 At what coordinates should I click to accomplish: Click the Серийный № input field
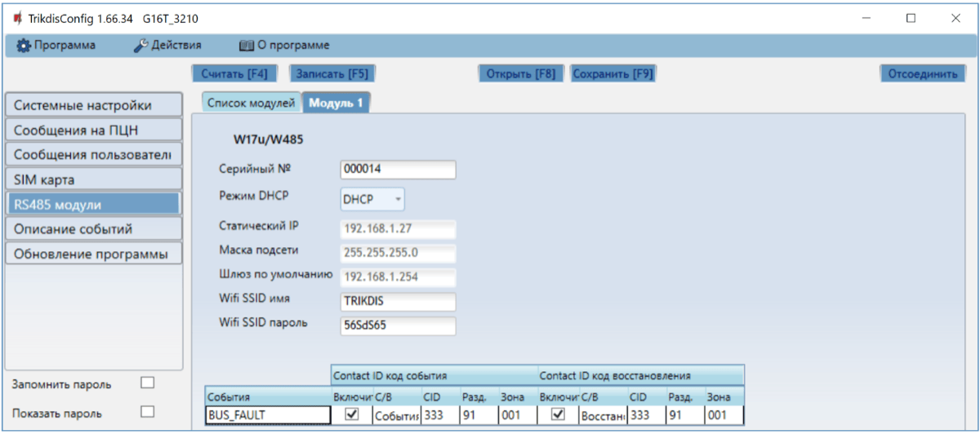point(398,169)
